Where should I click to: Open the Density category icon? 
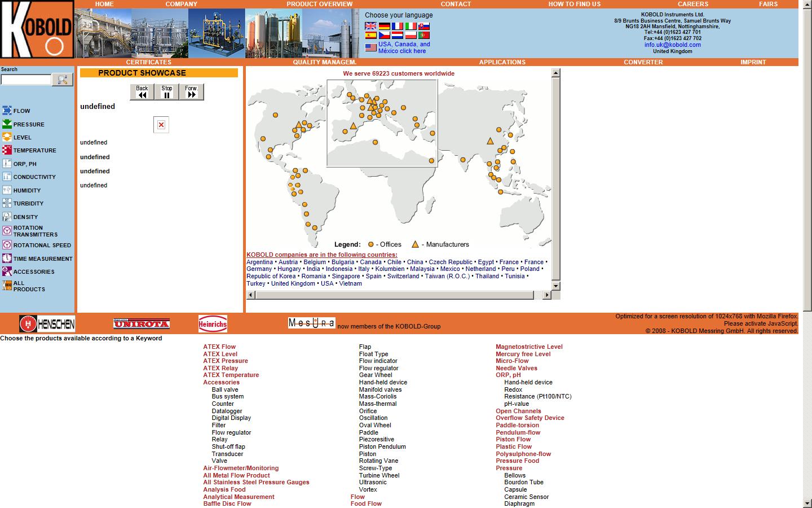(7, 217)
